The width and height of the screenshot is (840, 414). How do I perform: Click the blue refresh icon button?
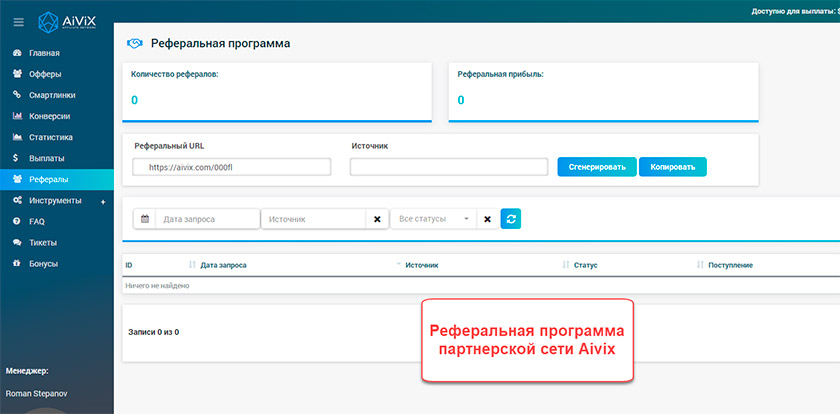[511, 219]
